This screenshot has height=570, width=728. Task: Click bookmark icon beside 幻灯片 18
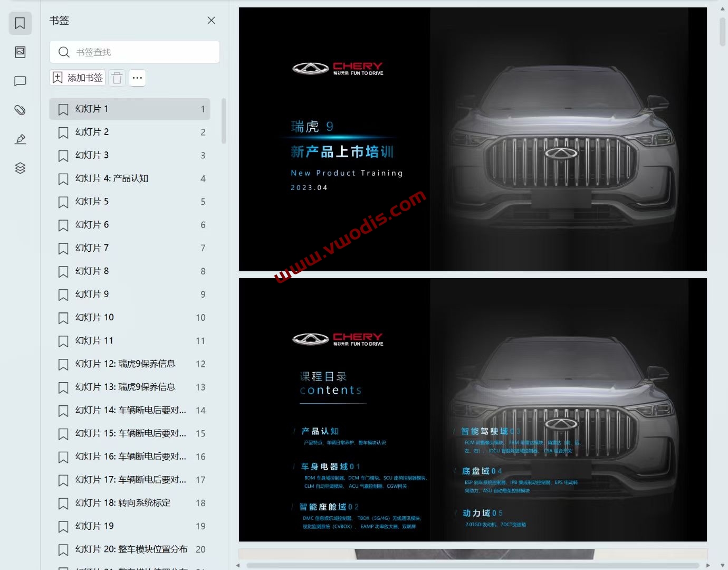[63, 503]
